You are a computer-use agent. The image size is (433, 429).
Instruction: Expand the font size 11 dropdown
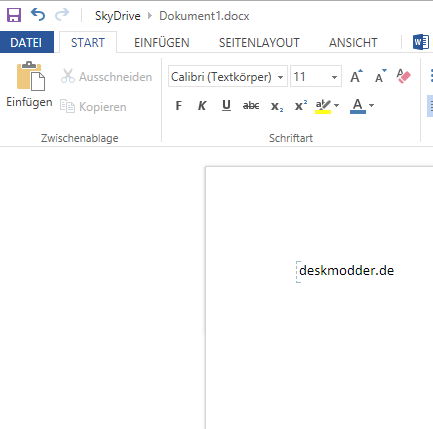334,77
